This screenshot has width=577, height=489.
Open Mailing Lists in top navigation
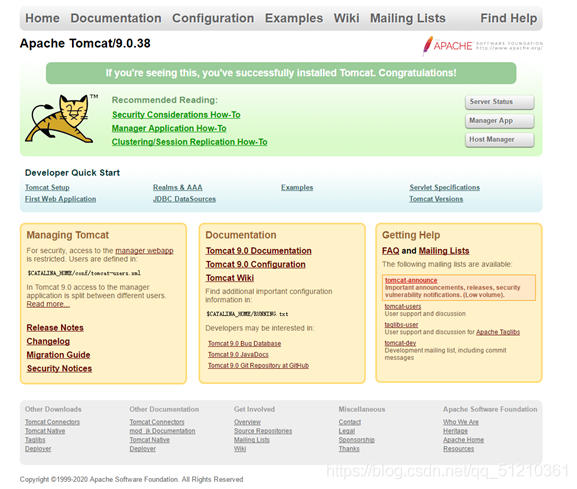(x=408, y=18)
